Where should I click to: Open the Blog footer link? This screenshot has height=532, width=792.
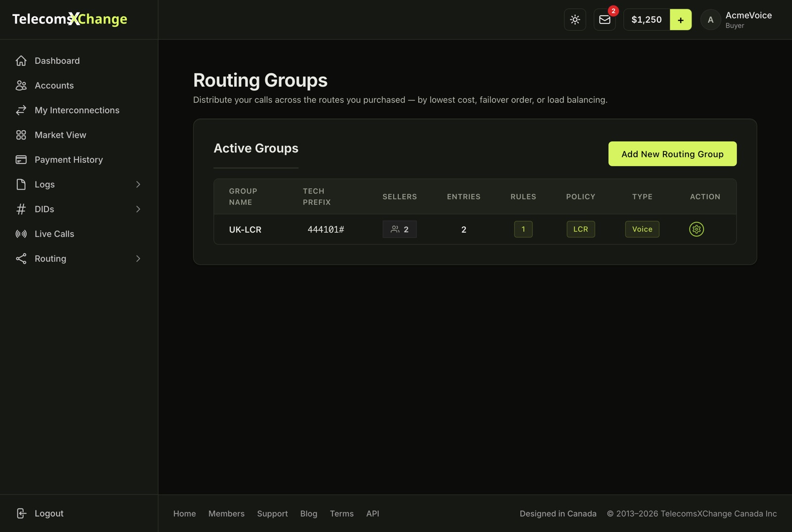tap(309, 514)
